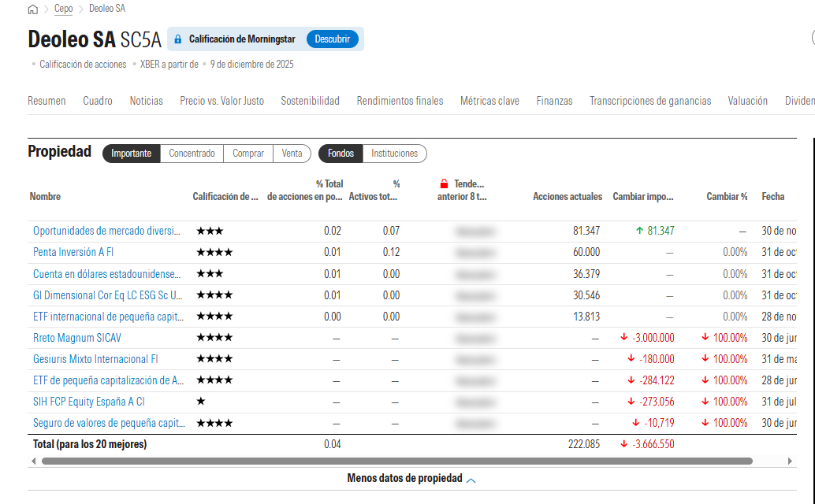This screenshot has height=504, width=815.
Task: Select the Importante filter toggle
Action: point(131,154)
